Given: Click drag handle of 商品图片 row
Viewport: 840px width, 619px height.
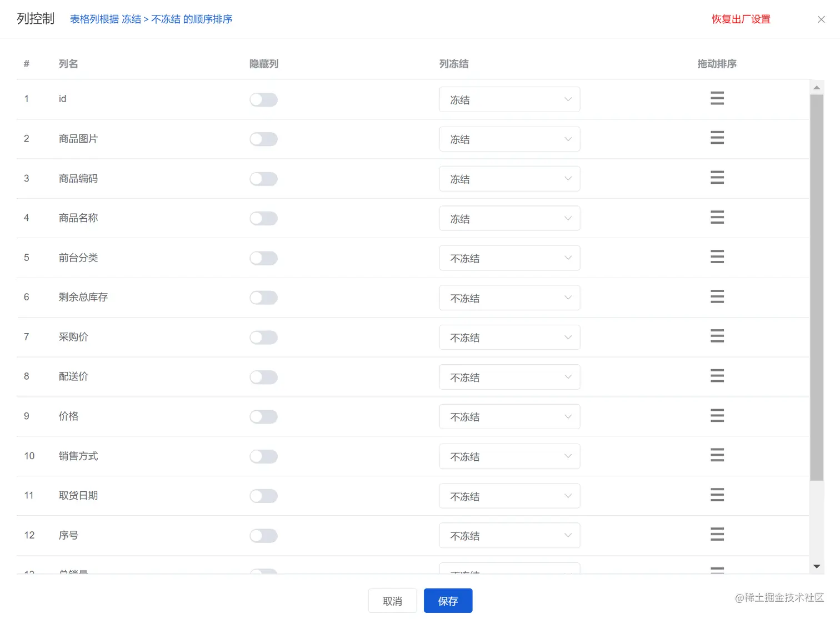Looking at the screenshot, I should [717, 138].
